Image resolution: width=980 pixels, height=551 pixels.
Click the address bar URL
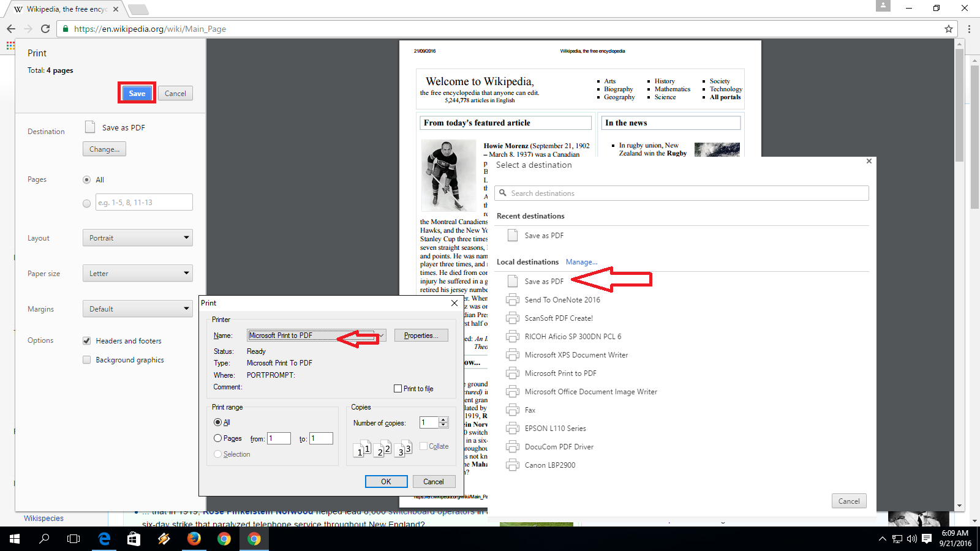(x=150, y=29)
